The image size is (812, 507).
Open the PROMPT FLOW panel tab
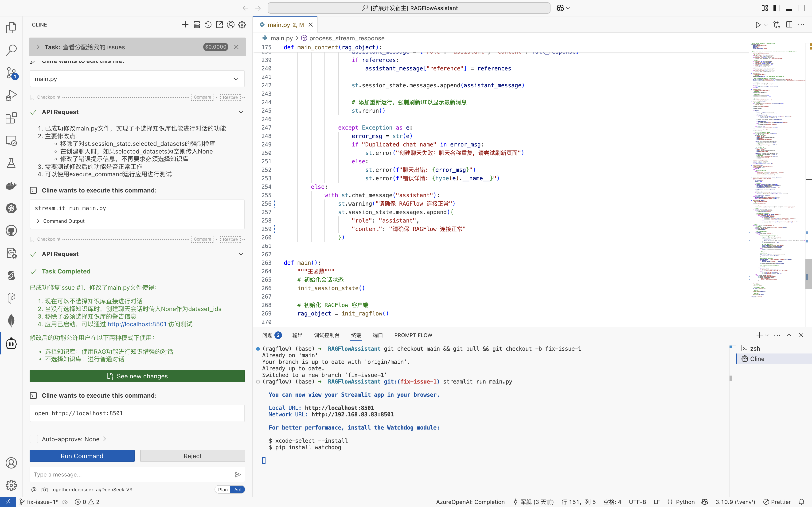tap(413, 335)
